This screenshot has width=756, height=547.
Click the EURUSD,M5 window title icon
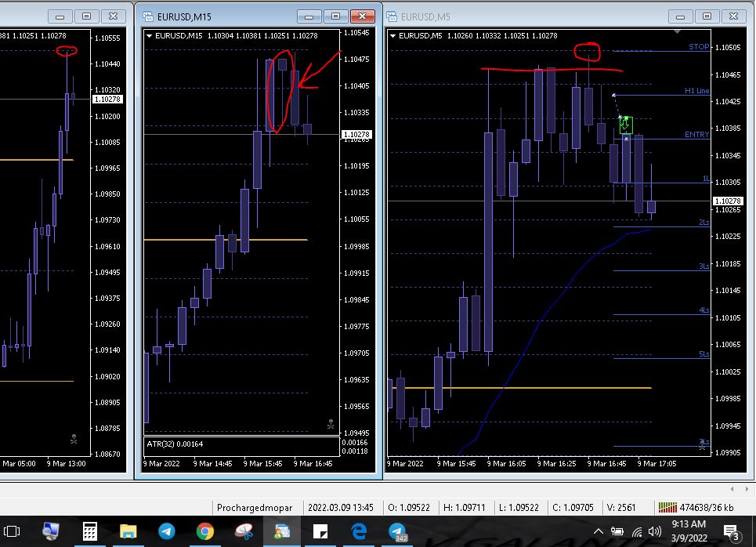tap(392, 16)
